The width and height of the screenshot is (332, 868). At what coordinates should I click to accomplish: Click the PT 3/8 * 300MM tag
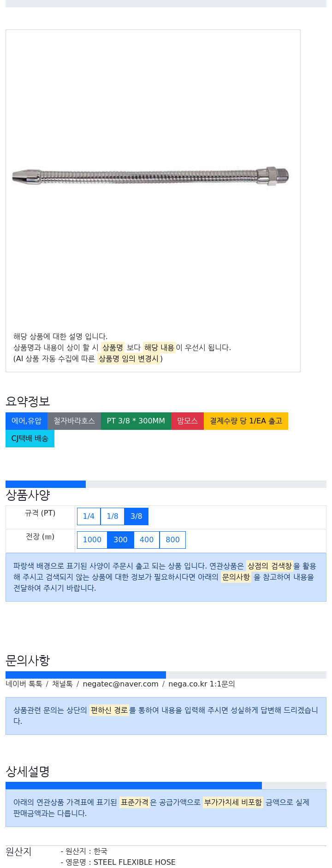click(x=136, y=421)
